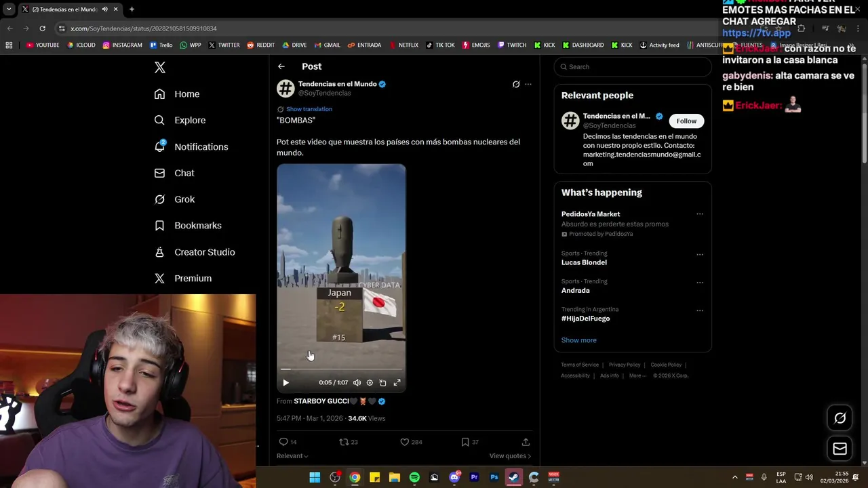Open the Windows Start menu
This screenshot has height=488, width=868.
pyautogui.click(x=315, y=477)
